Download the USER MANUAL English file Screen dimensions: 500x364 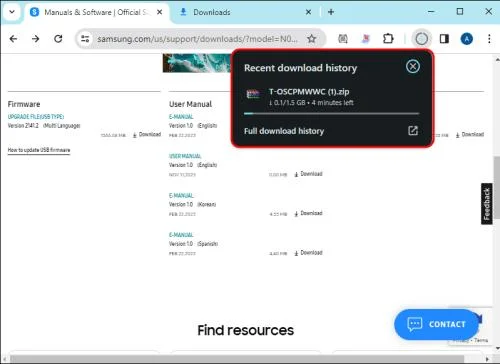click(308, 174)
